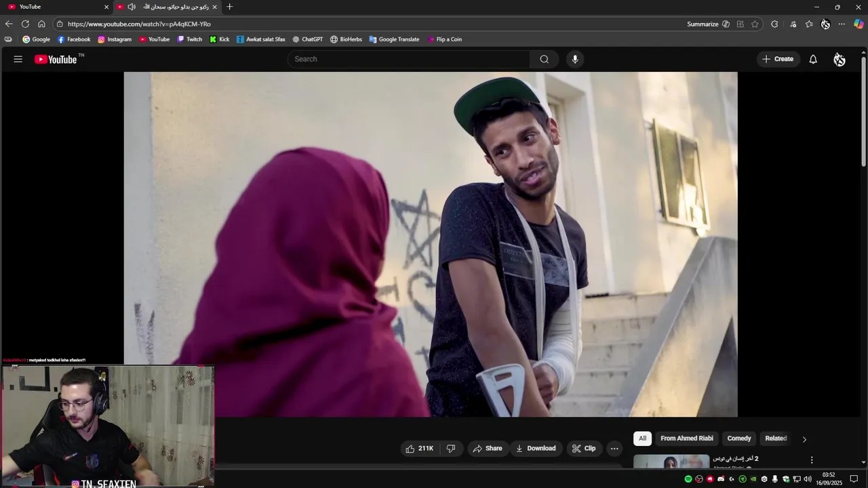
Task: Open the Instagram bookmark
Action: click(x=115, y=39)
